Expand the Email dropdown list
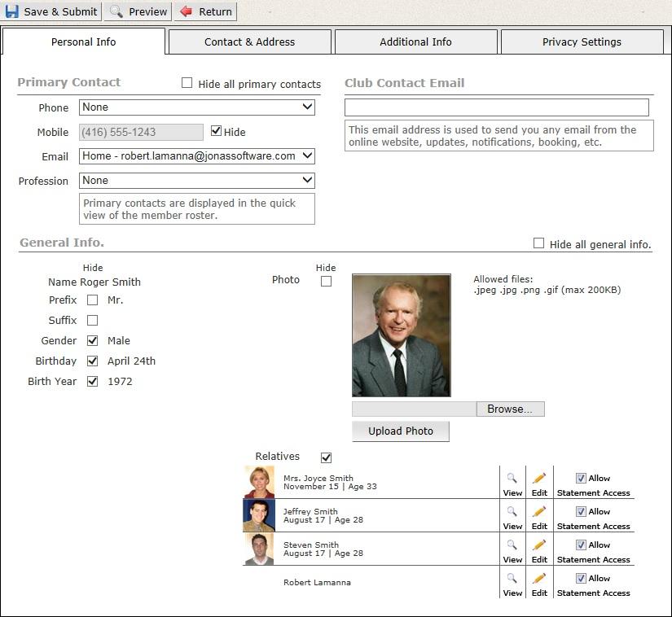Image resolution: width=672 pixels, height=617 pixels. pyautogui.click(x=197, y=156)
